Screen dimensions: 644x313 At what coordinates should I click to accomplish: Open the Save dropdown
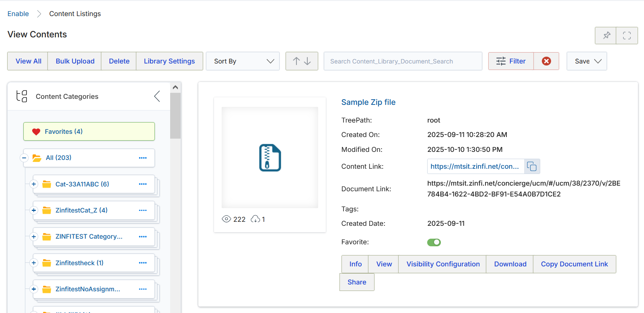coord(587,61)
